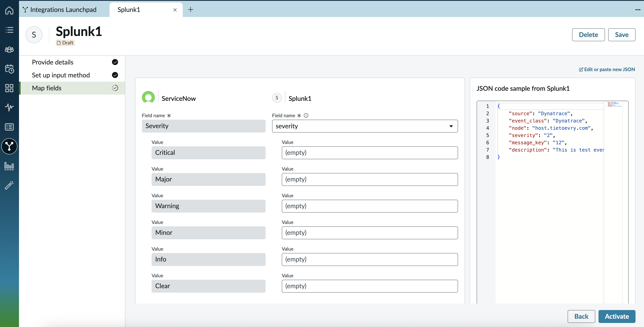Click the "source": "Dynatrace" JSON line

541,114
